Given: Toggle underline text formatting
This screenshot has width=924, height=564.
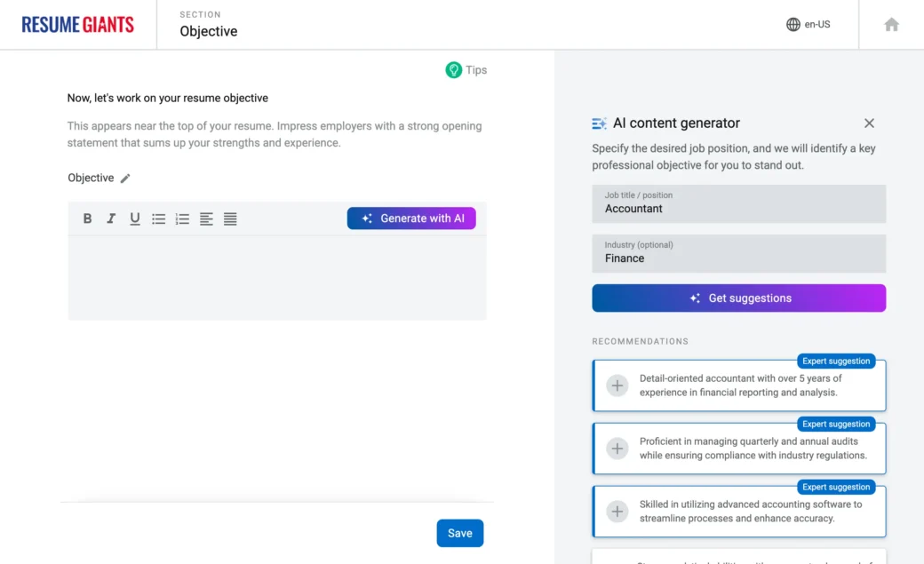Looking at the screenshot, I should (135, 218).
